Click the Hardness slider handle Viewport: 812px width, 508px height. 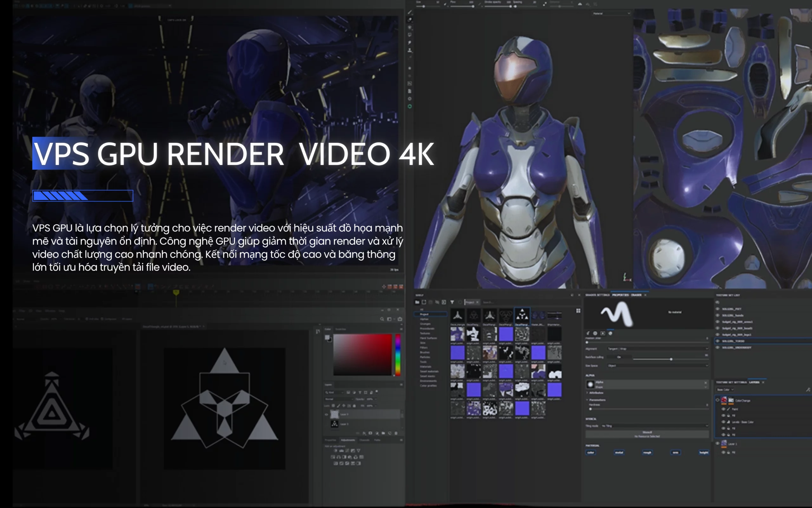(591, 409)
